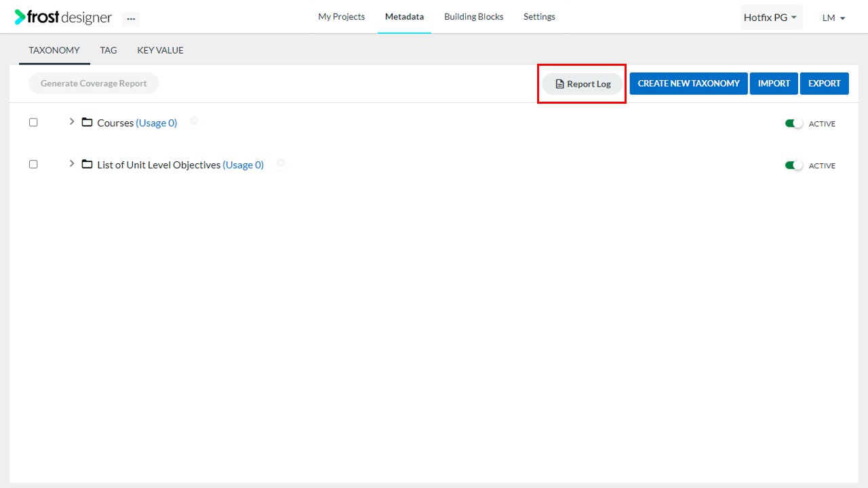The height and width of the screenshot is (488, 868).
Task: Click the List of Unit Level Objectives folder icon
Action: (x=87, y=165)
